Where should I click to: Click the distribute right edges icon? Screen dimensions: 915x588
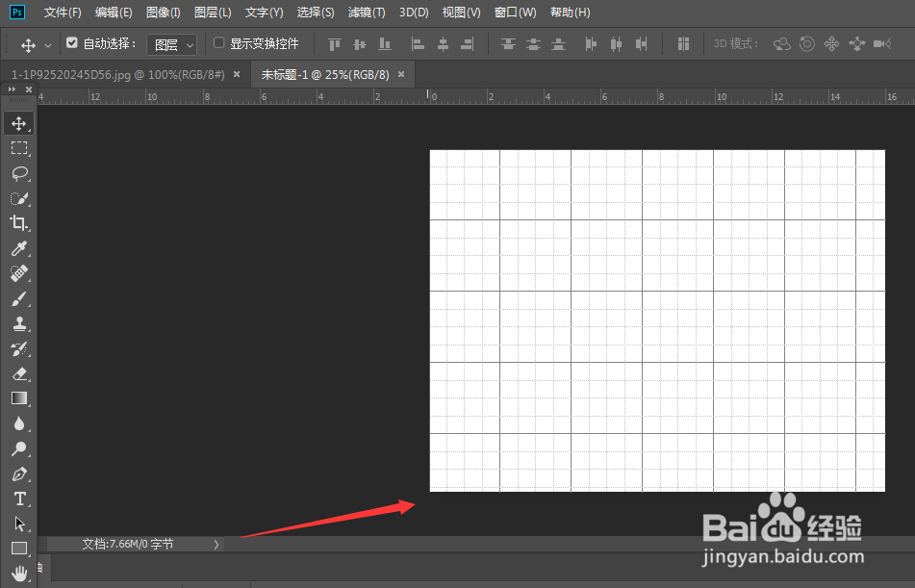(x=642, y=44)
